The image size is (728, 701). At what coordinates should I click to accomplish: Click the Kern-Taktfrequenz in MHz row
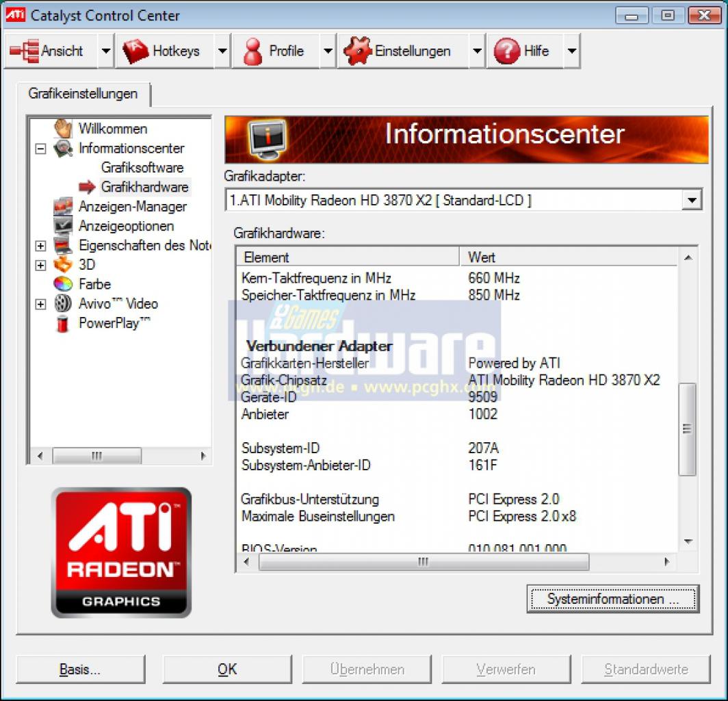pyautogui.click(x=457, y=278)
